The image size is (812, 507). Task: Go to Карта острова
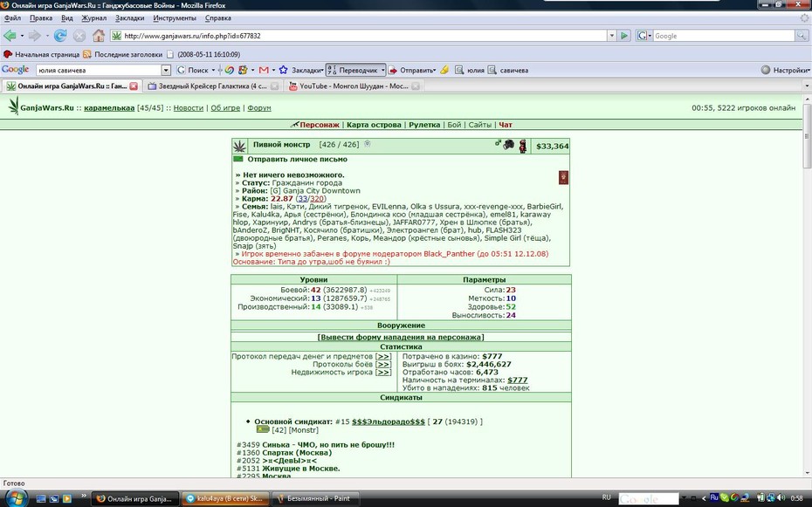click(x=374, y=125)
